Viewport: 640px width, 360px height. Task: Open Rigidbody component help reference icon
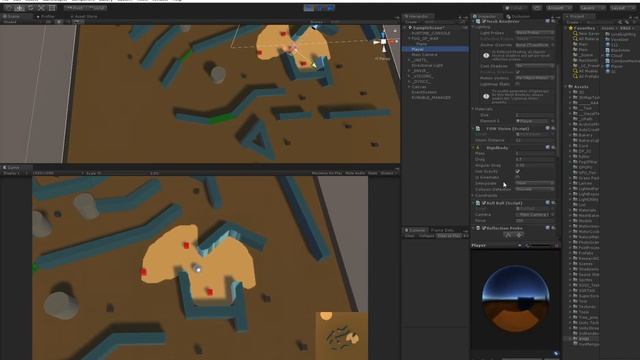[x=548, y=147]
